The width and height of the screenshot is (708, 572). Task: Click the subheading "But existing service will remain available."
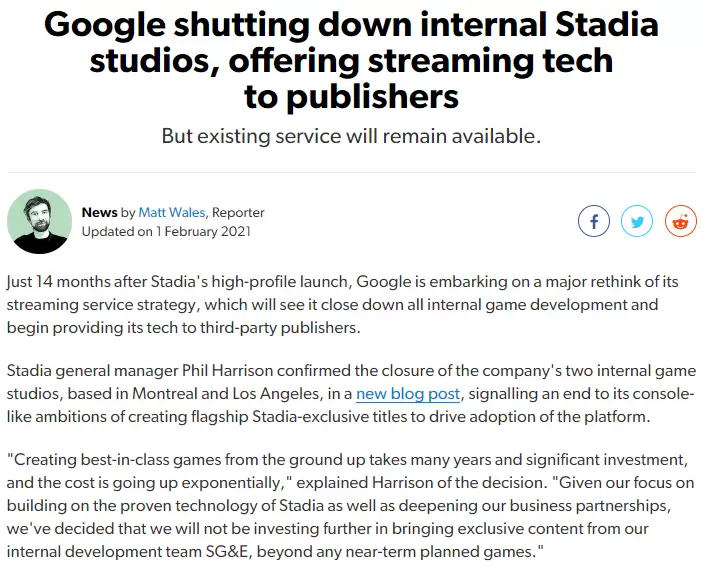point(351,136)
